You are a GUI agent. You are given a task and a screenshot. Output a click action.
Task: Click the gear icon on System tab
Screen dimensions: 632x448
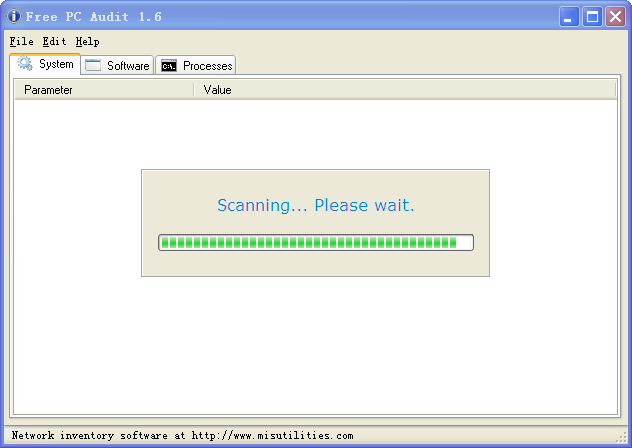click(x=25, y=64)
